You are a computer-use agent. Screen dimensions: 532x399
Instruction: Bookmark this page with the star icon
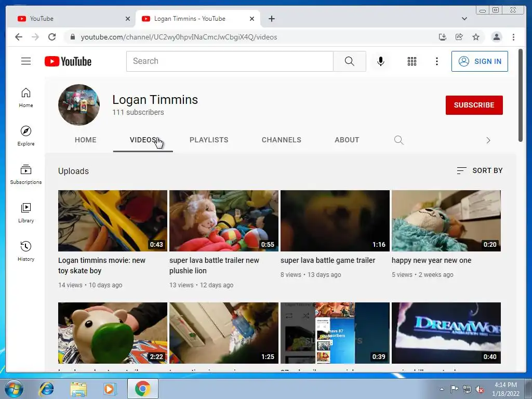476,37
